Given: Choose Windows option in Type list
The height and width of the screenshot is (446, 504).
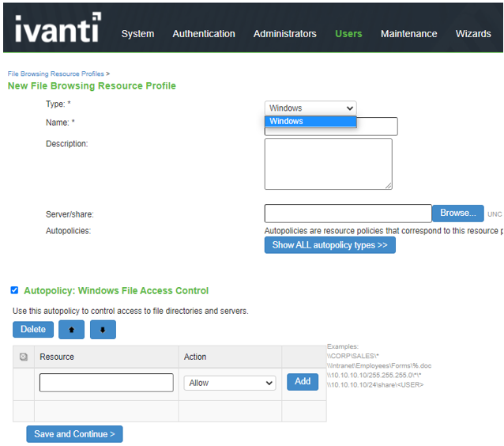Looking at the screenshot, I should coord(310,121).
